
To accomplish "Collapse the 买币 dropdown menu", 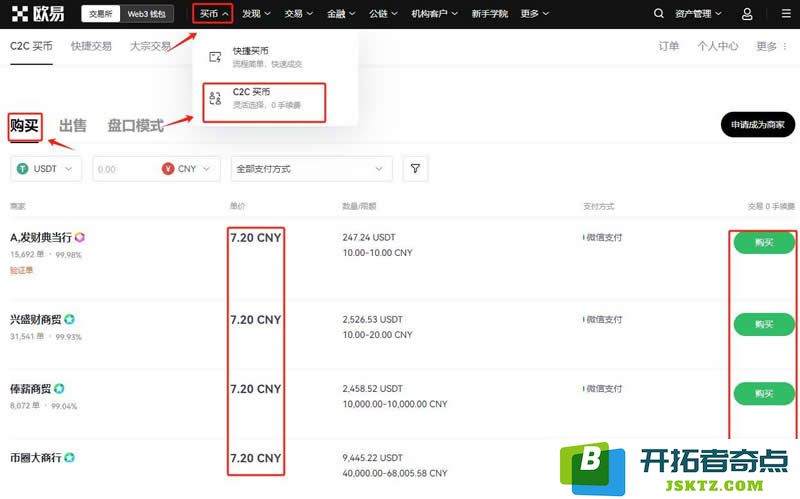I will [x=213, y=14].
